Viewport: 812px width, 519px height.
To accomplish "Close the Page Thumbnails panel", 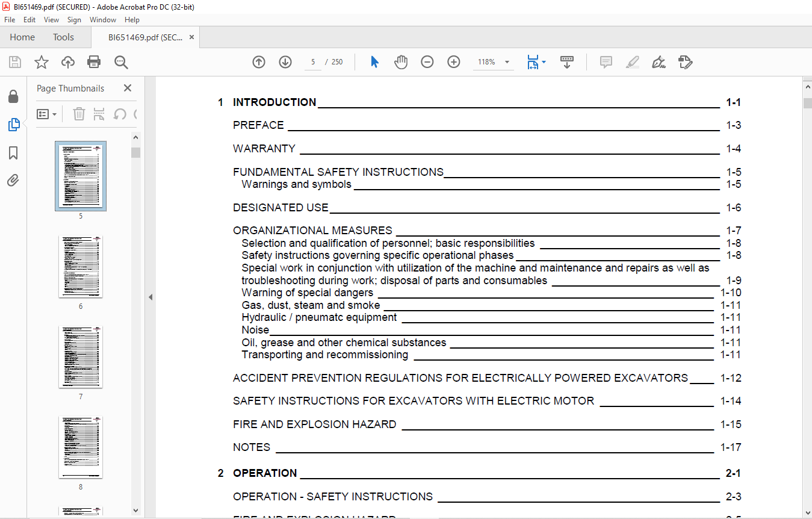I will click(x=128, y=88).
